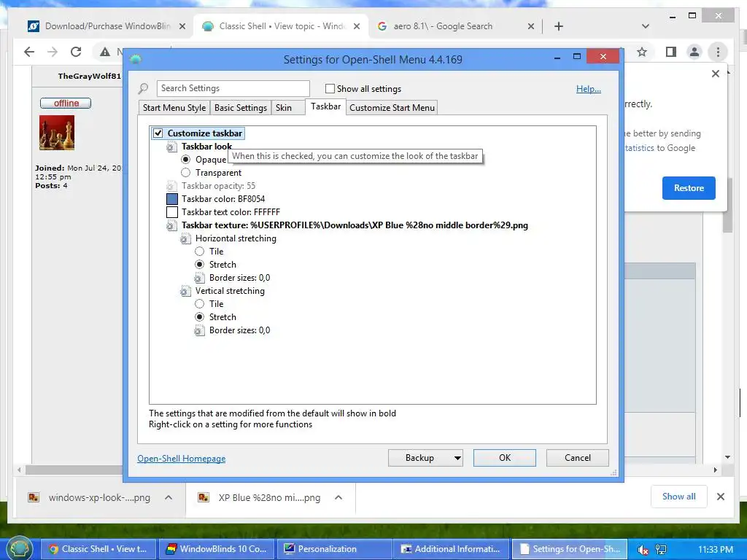The image size is (747, 560).
Task: Click the Taskbar text color FFFFFF swatch
Action: click(x=172, y=212)
